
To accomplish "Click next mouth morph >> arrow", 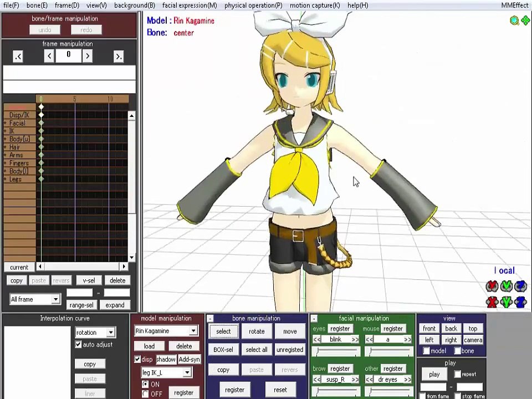I will (x=407, y=340).
